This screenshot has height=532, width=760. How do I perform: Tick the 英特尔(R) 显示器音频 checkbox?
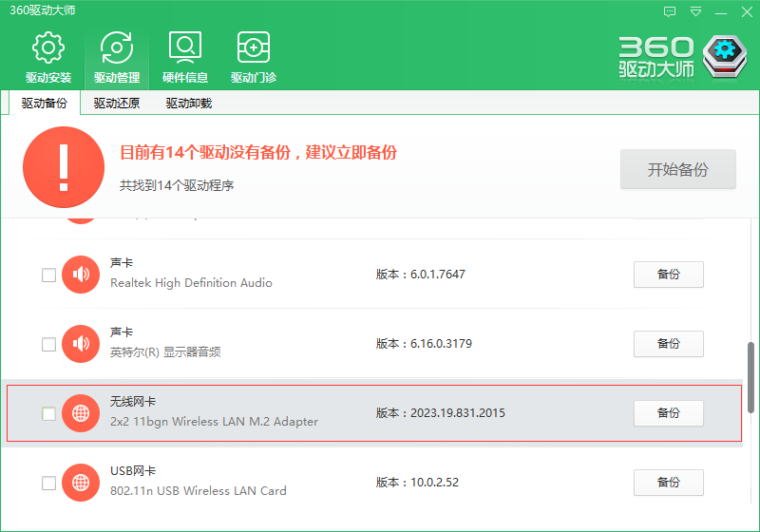pyautogui.click(x=48, y=344)
